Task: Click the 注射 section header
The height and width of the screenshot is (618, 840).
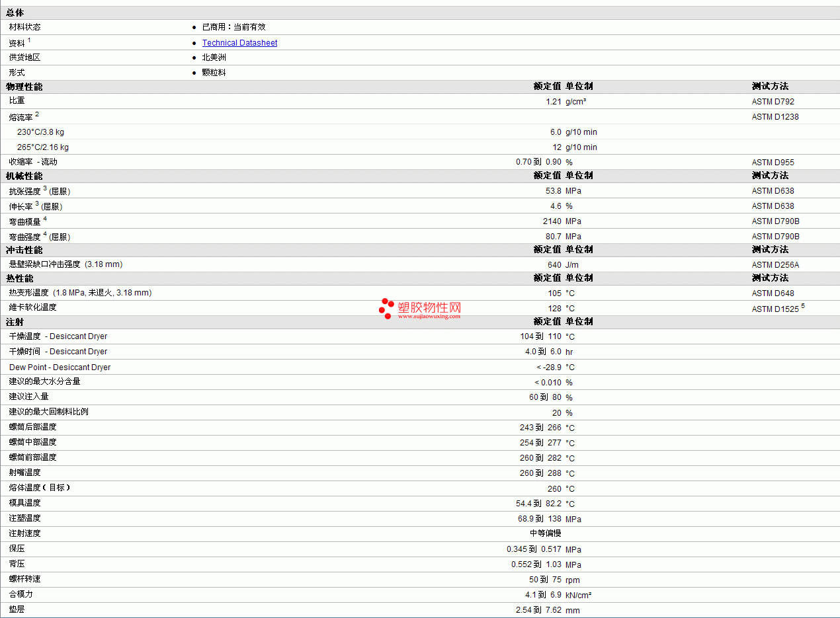Action: tap(15, 322)
